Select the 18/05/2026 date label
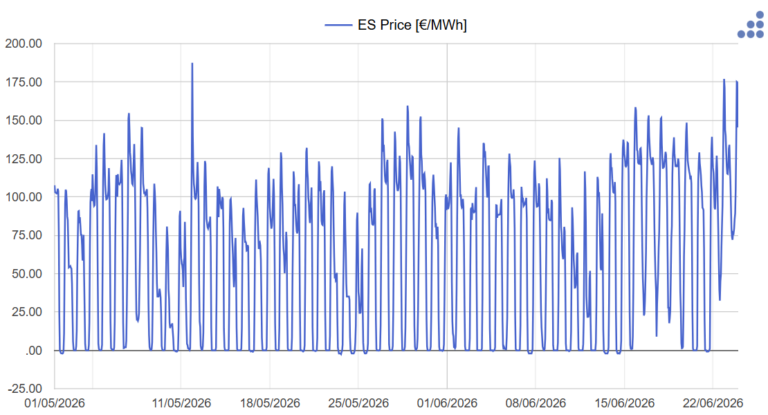The height and width of the screenshot is (415, 768). click(x=270, y=403)
